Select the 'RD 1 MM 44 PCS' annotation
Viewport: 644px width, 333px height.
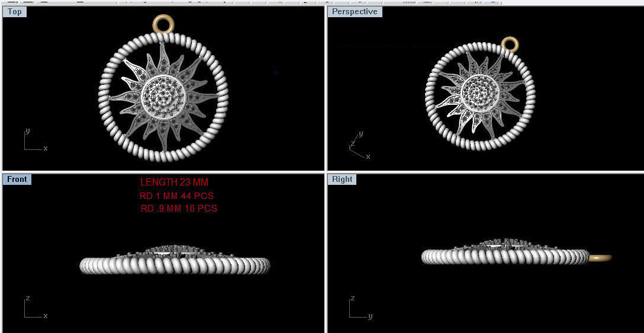[176, 196]
